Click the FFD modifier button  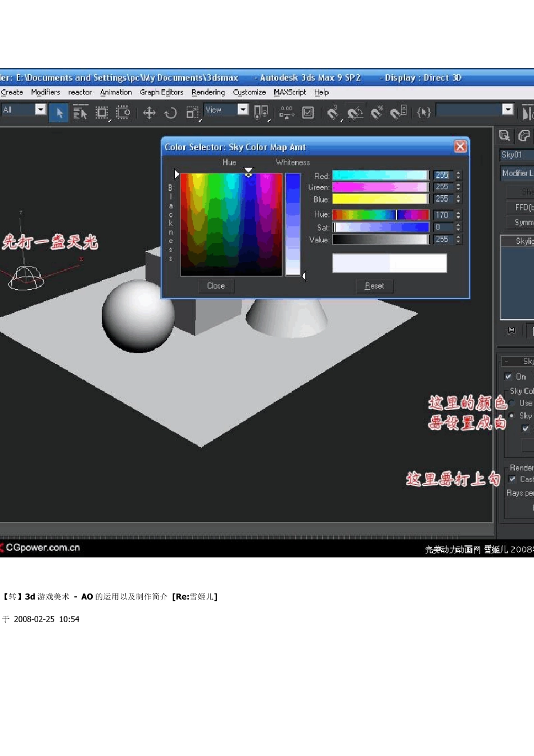tap(520, 208)
